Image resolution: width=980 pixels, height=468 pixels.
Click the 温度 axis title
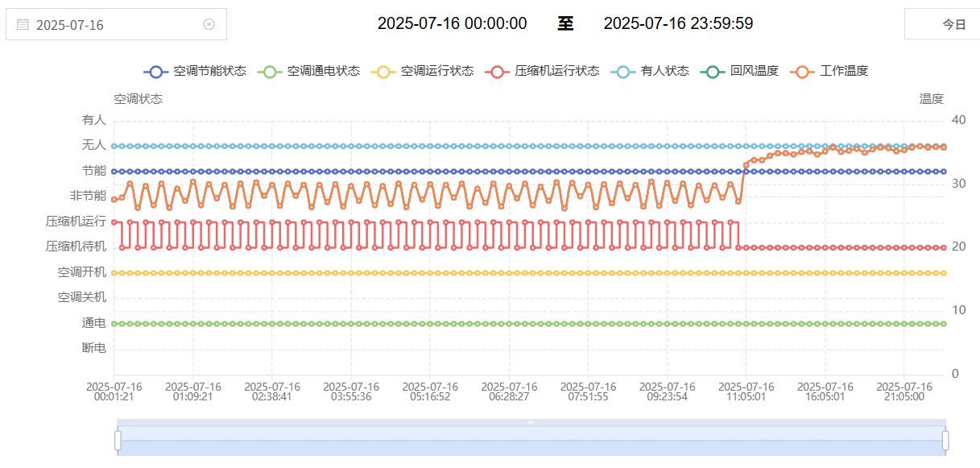[932, 99]
